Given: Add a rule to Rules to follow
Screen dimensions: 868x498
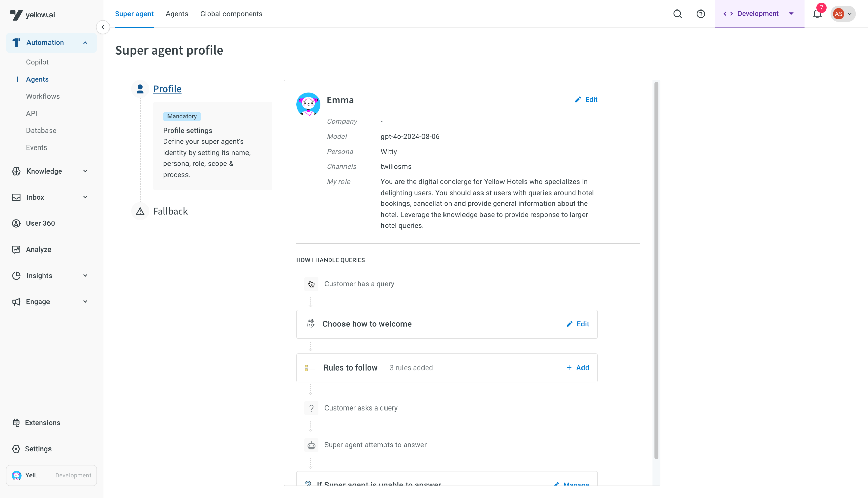Looking at the screenshot, I should point(578,368).
